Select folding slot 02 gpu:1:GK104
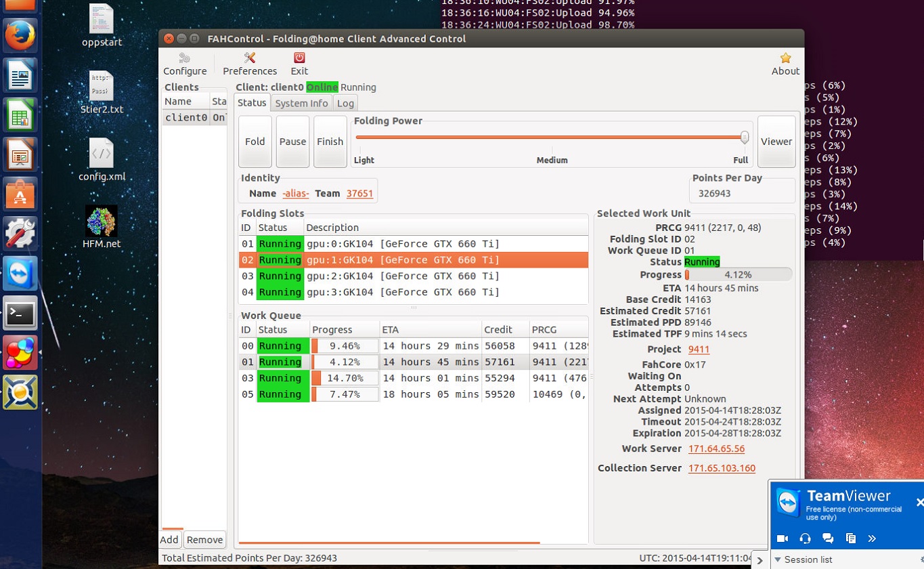This screenshot has height=569, width=924. [x=414, y=260]
